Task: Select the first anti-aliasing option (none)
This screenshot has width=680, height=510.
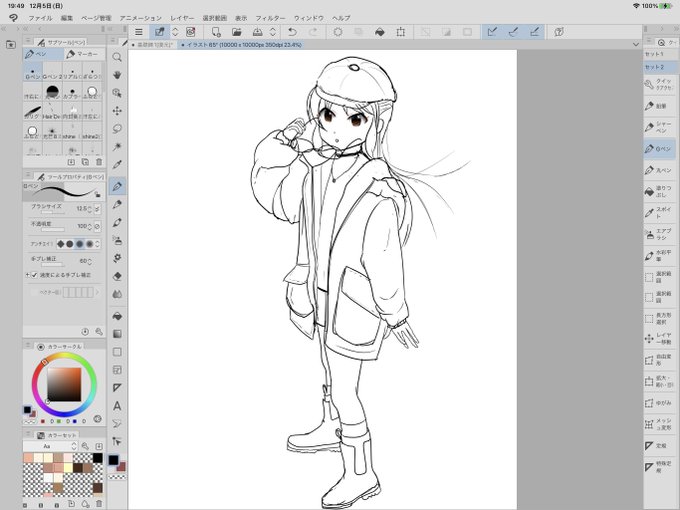Action: tap(61, 244)
